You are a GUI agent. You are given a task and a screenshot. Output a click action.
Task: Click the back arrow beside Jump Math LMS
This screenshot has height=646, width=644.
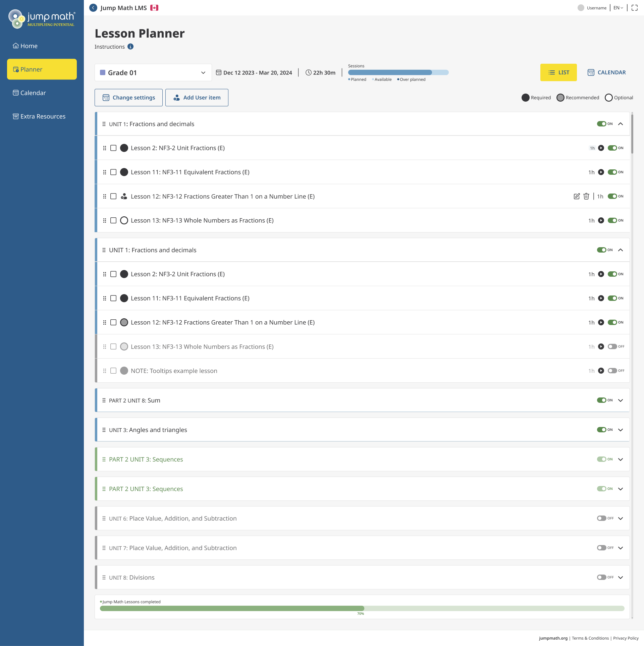(93, 8)
